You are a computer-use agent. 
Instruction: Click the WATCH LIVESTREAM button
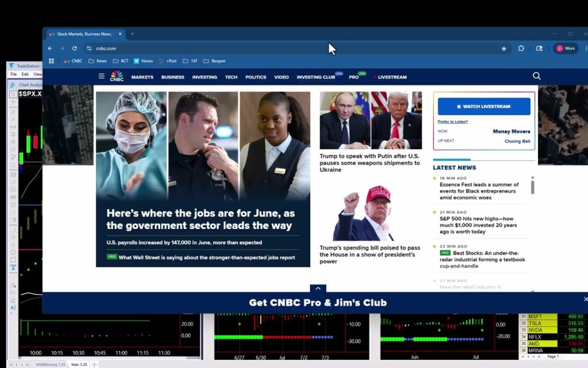(x=484, y=107)
